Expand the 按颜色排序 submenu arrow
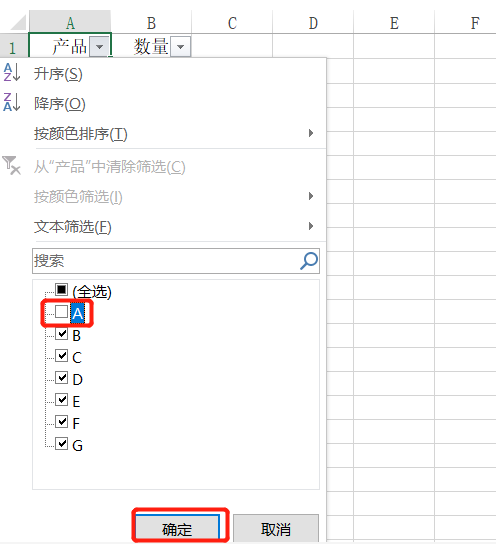This screenshot has width=496, height=544. [311, 133]
